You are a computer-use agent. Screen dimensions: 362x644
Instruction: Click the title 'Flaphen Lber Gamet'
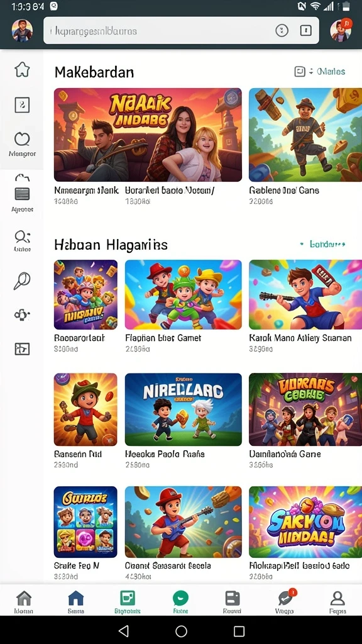pos(163,338)
